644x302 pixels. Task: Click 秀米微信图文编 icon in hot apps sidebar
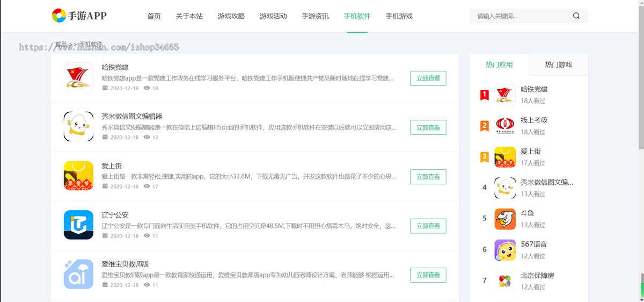[x=505, y=188]
